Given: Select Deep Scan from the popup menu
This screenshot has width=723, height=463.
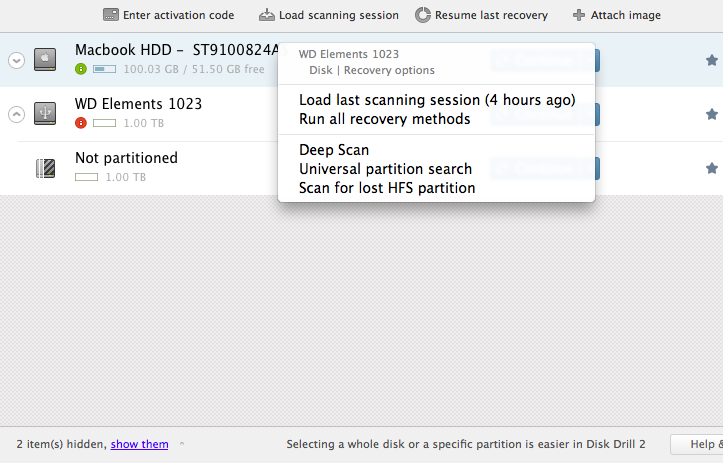Looking at the screenshot, I should point(334,150).
